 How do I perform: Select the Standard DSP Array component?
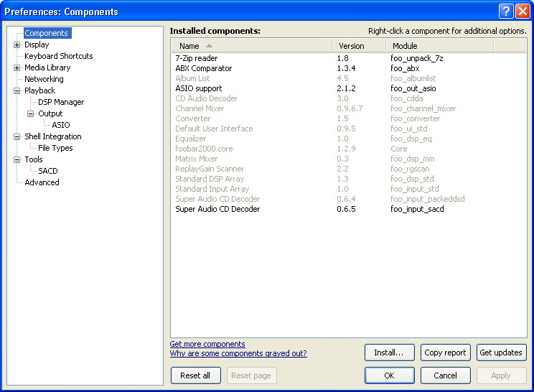click(348, 179)
